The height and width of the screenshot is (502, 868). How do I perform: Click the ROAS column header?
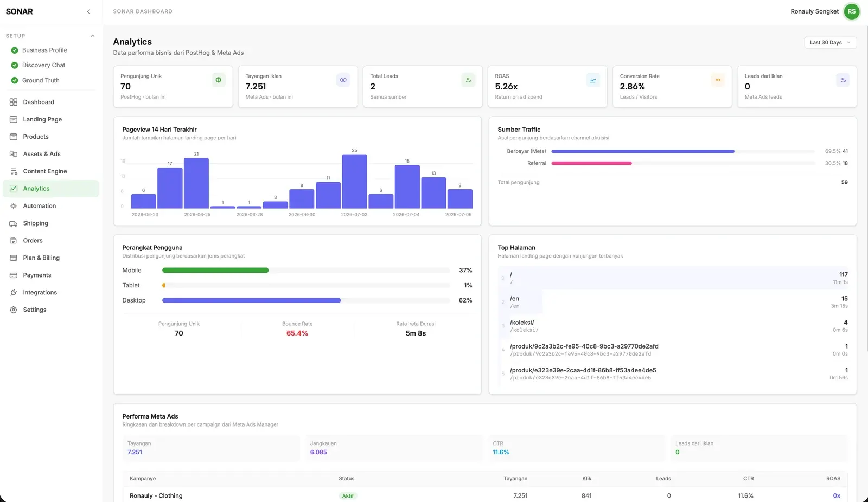coord(833,479)
